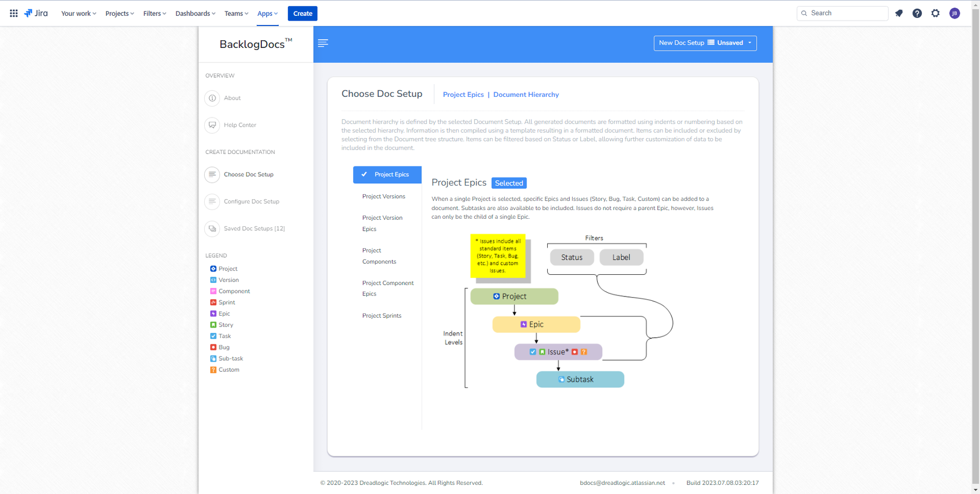Click the Project Epics breadcrumb link

(463, 95)
